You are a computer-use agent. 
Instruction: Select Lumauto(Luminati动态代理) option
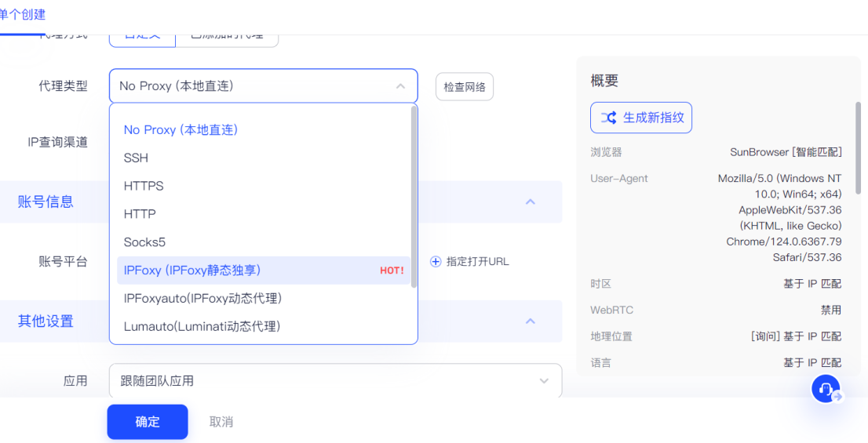[264, 327]
